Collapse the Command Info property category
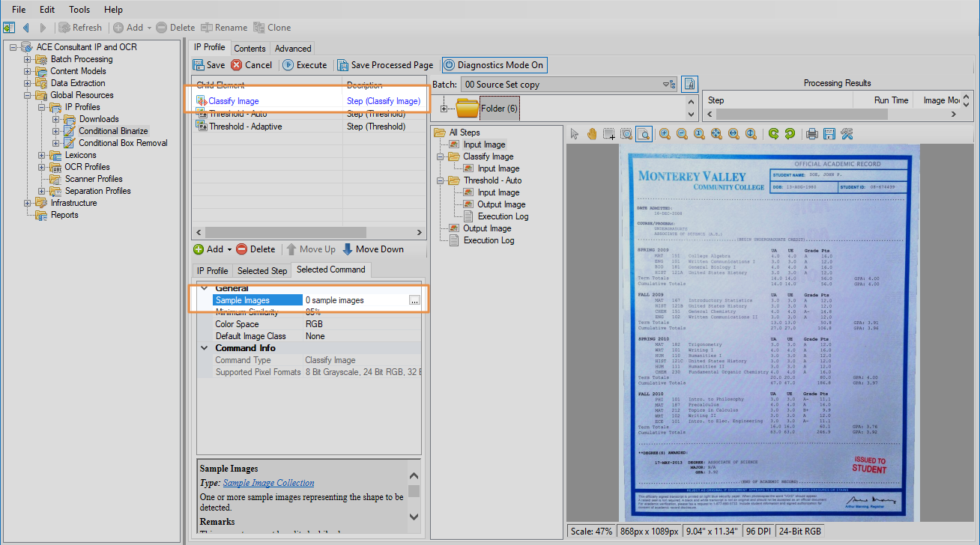This screenshot has height=545, width=980. [x=205, y=348]
